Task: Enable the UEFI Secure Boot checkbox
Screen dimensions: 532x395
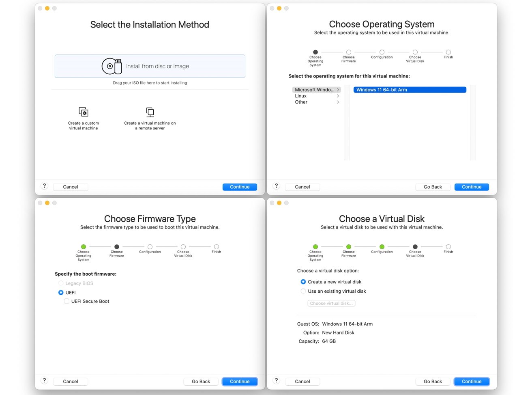Action: pos(66,301)
